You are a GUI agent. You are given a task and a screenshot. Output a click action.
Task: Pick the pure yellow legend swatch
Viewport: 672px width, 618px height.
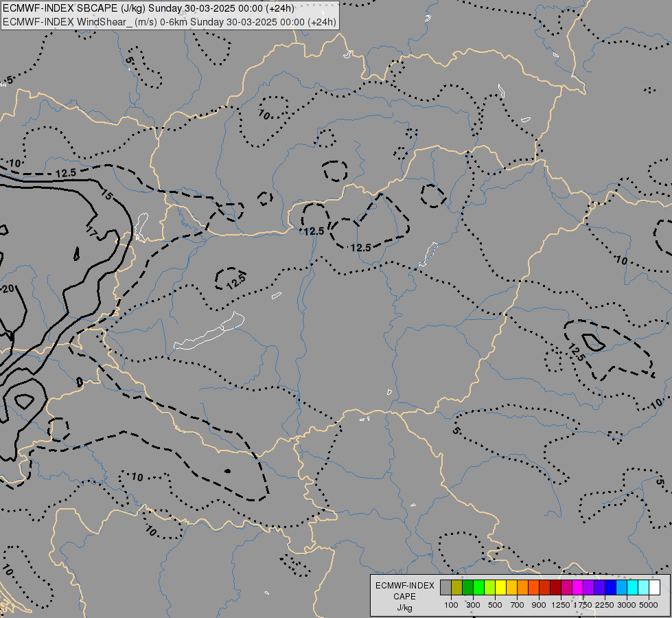coord(500,588)
